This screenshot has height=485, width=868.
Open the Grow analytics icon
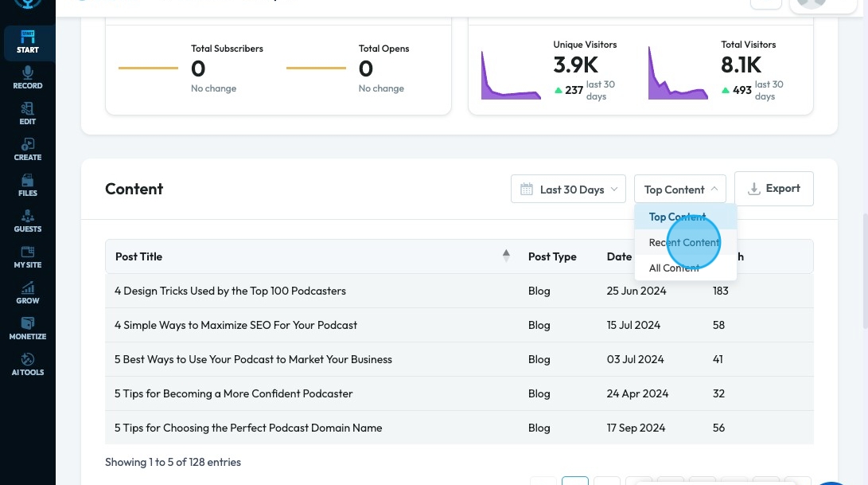tap(27, 292)
